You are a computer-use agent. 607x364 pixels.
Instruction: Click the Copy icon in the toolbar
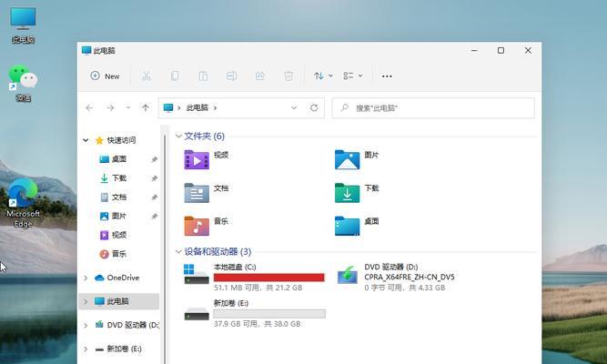click(175, 76)
